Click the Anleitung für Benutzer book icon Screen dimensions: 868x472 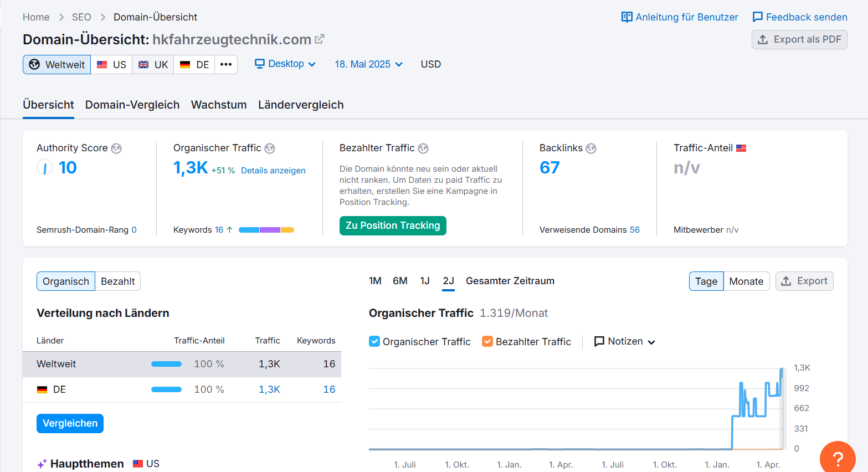[x=626, y=17]
